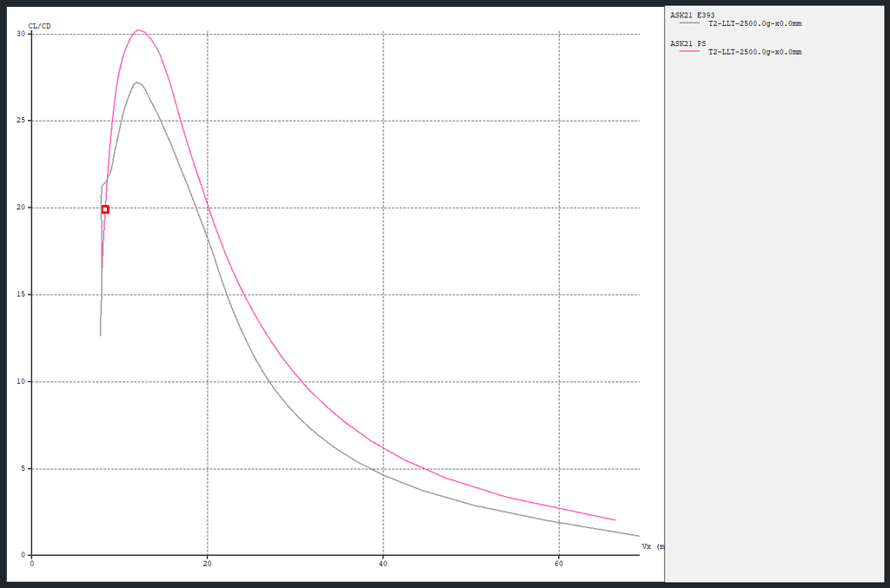Click the peak of the gray curve
The width and height of the screenshot is (890, 588).
[137, 83]
